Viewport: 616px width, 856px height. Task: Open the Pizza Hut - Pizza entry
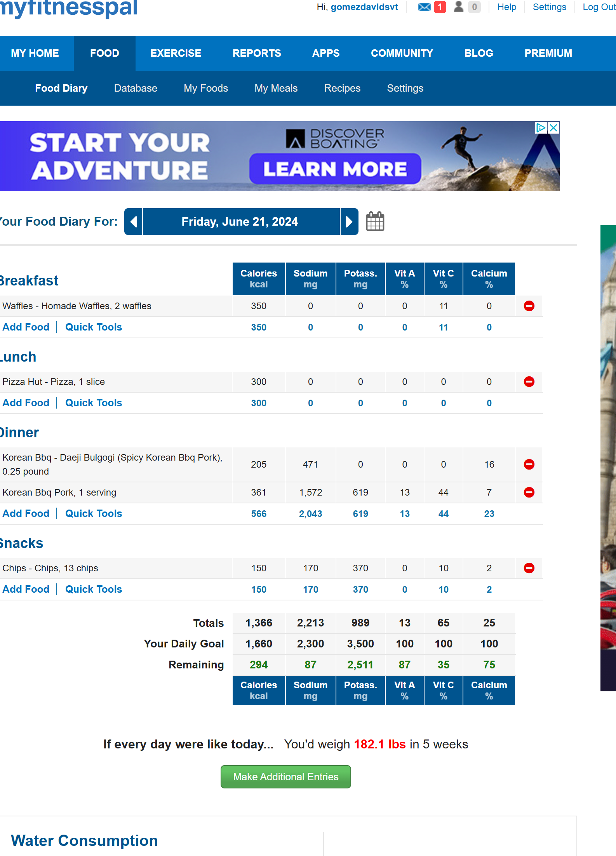point(54,382)
